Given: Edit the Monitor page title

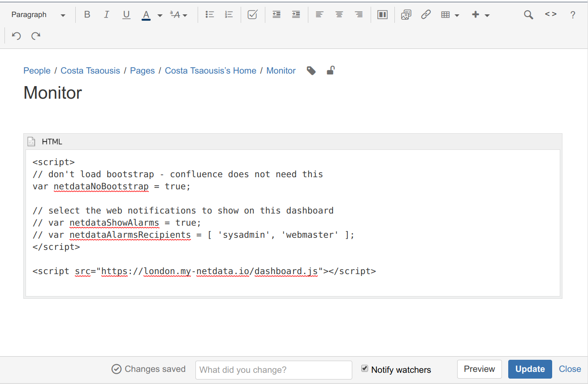Looking at the screenshot, I should (x=52, y=93).
